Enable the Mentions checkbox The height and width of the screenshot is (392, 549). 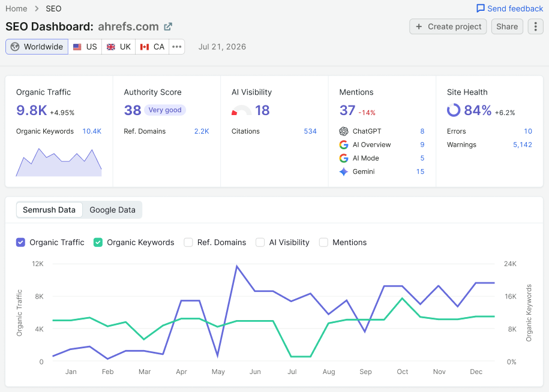323,242
